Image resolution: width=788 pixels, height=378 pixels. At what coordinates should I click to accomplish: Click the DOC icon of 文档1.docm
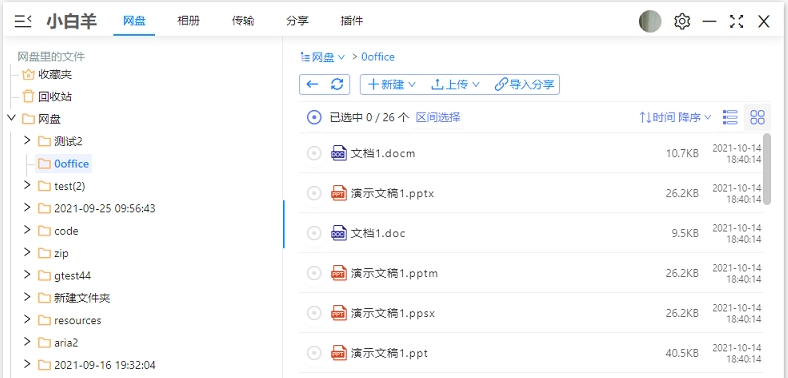coord(339,153)
